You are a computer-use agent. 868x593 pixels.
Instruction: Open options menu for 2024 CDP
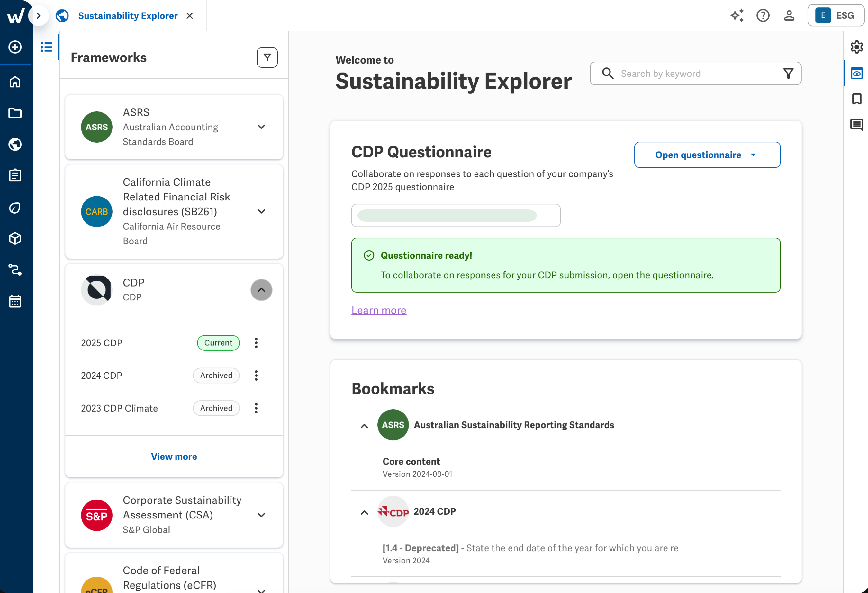coord(256,376)
